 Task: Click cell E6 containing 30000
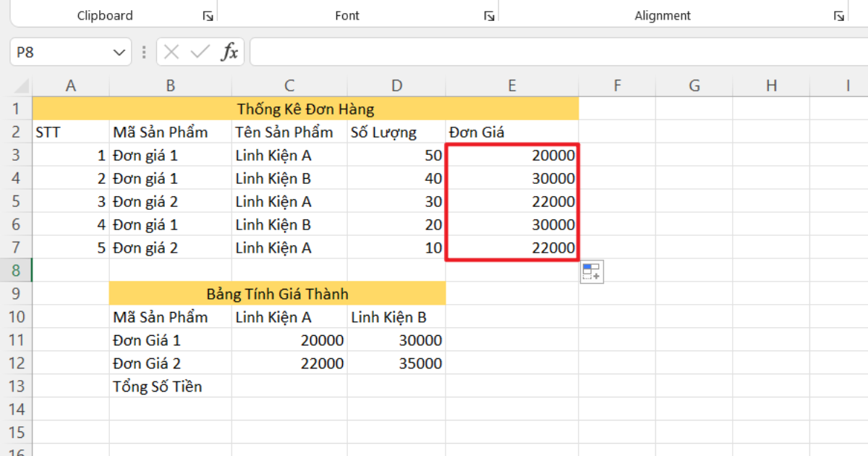tap(512, 224)
